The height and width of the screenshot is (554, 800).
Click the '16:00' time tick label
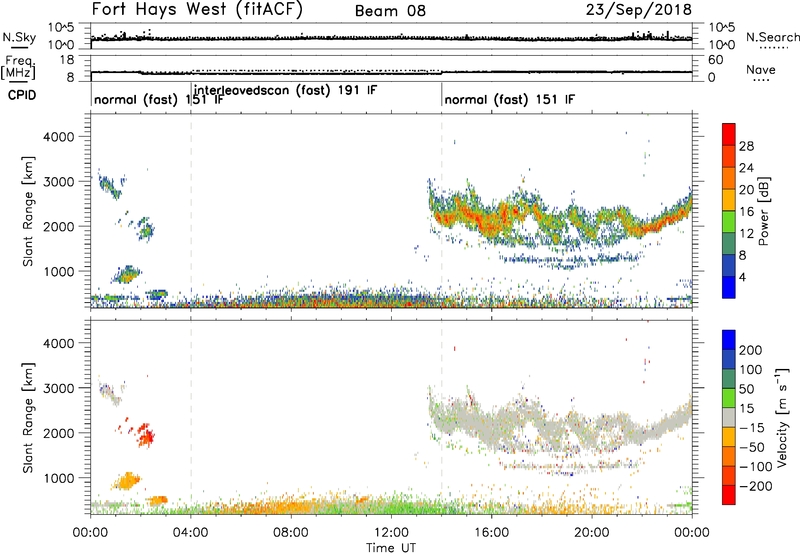pyautogui.click(x=491, y=533)
